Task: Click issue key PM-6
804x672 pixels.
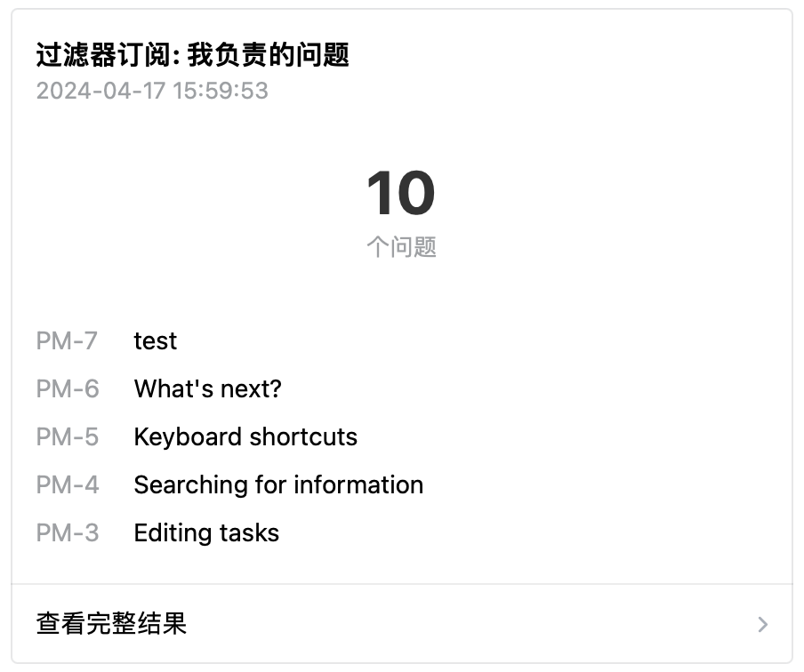Action: (x=67, y=389)
